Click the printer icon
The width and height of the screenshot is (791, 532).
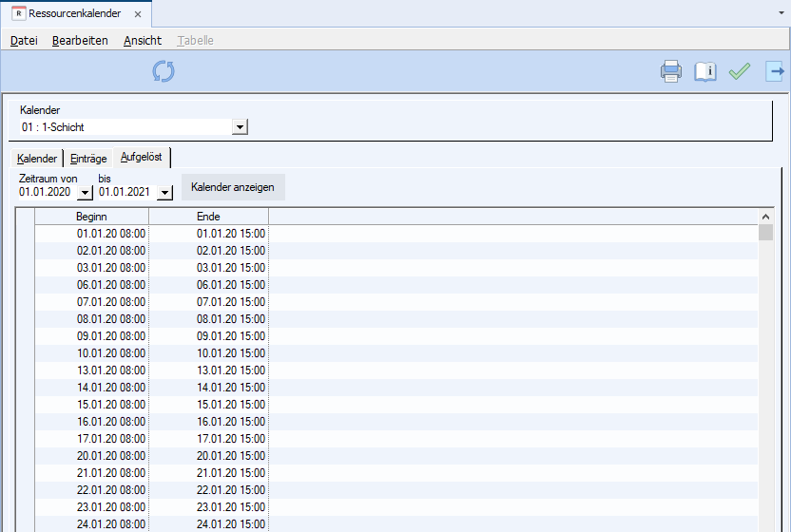(671, 71)
